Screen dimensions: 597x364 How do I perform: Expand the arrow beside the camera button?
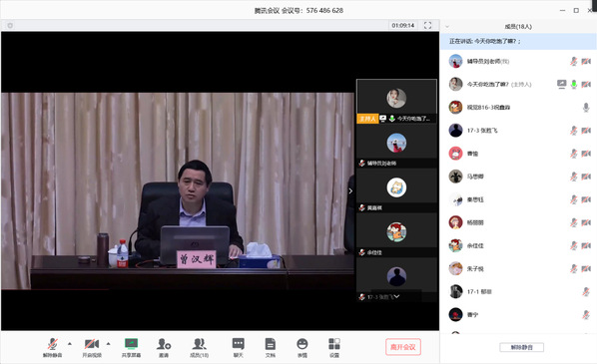(x=109, y=343)
